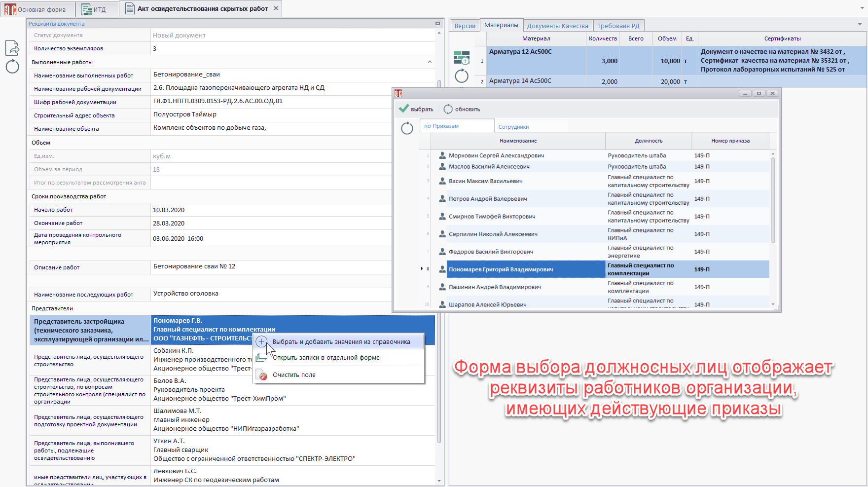Viewport: 868px width, 487px height.
Task: Click the Объем column header in the Материалы table
Action: [x=667, y=38]
